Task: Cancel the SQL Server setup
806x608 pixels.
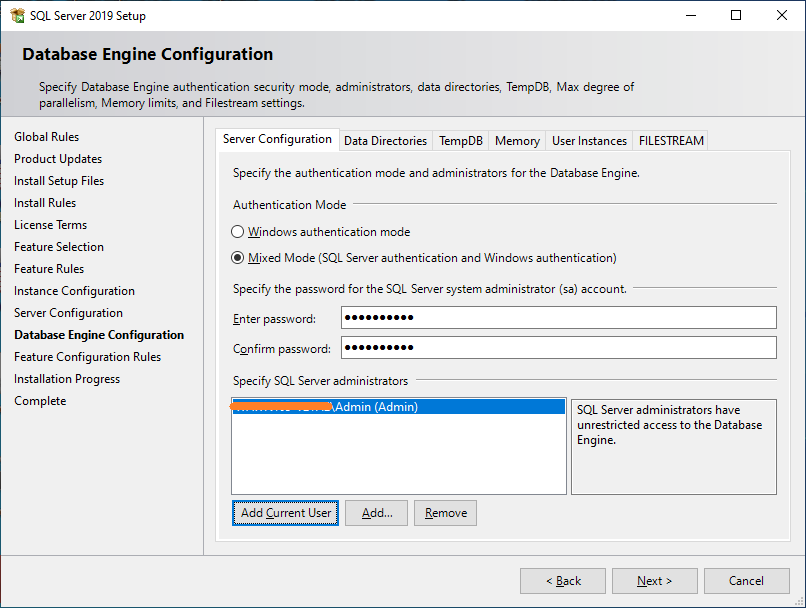Action: pyautogui.click(x=746, y=581)
